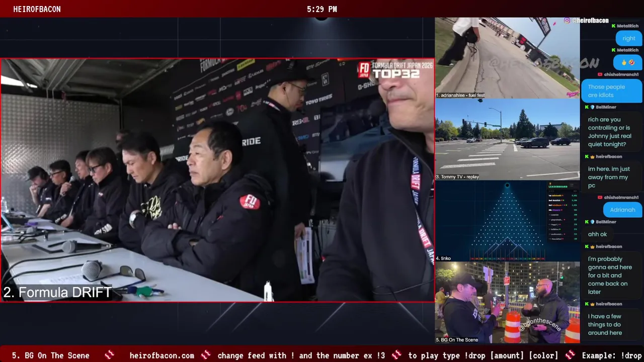Click username 'BellMiner' above 'ahh ok'
The image size is (644, 362).
click(x=606, y=222)
